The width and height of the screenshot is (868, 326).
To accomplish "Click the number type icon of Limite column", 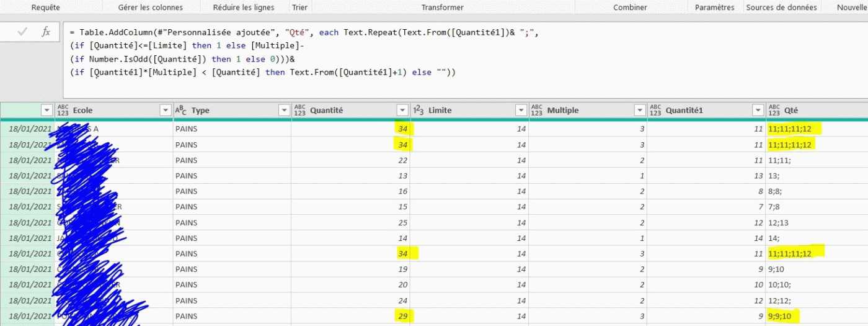I will point(418,110).
